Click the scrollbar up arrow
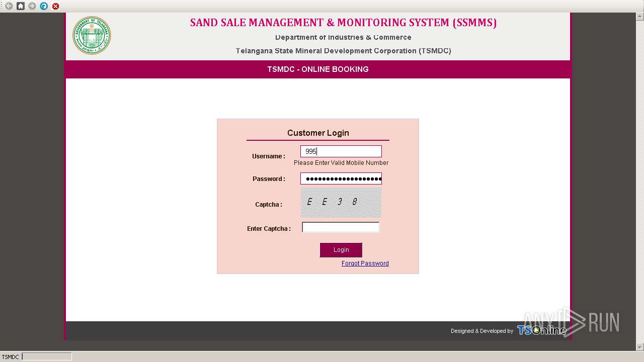644x362 pixels. (x=639, y=16)
